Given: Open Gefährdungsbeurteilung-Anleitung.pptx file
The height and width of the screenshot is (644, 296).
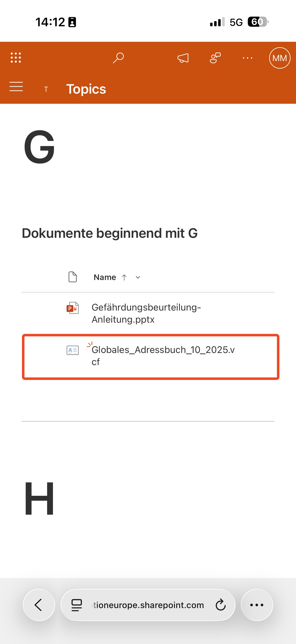Looking at the screenshot, I should 146,313.
